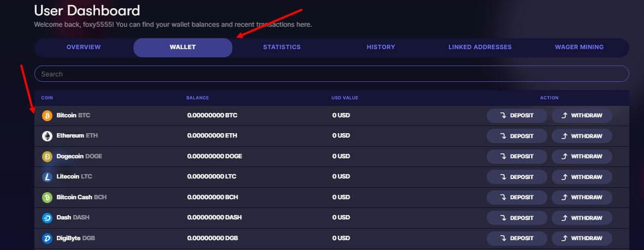This screenshot has width=644, height=250.
Task: Open the Linked Addresses tab
Action: tap(480, 47)
